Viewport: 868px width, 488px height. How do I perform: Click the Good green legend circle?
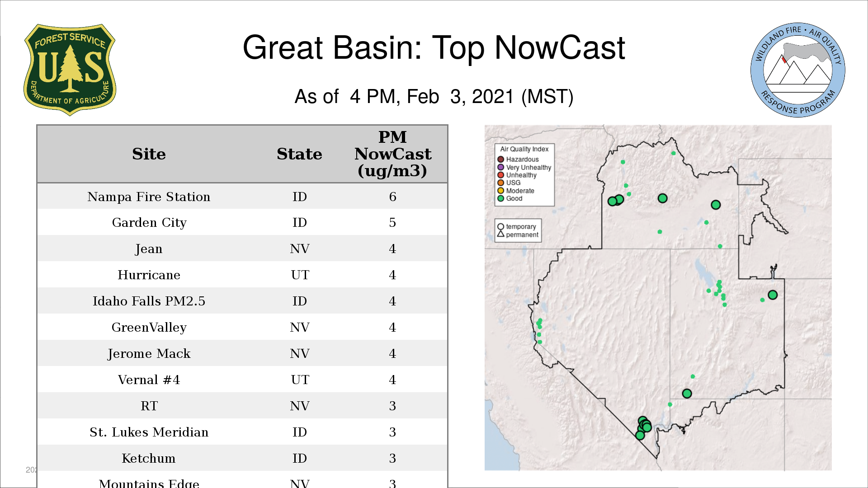tap(500, 198)
